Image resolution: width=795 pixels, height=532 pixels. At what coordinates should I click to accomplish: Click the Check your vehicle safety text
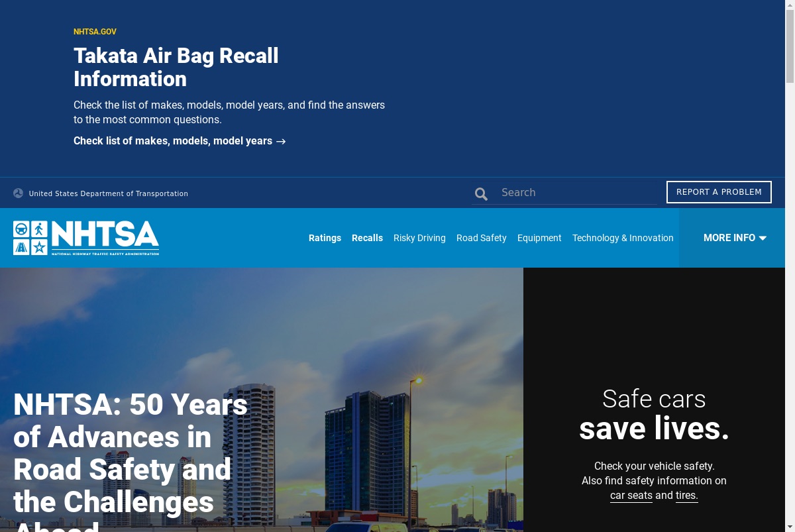pyautogui.click(x=655, y=466)
